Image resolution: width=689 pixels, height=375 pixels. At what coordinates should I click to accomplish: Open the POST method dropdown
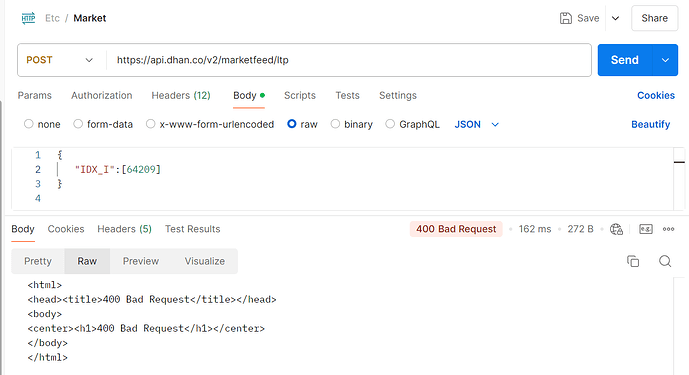coord(60,60)
